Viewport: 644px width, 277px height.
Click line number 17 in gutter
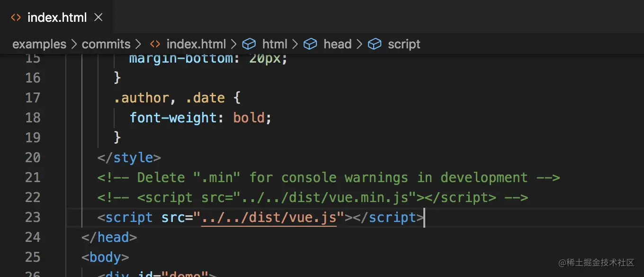(x=33, y=98)
